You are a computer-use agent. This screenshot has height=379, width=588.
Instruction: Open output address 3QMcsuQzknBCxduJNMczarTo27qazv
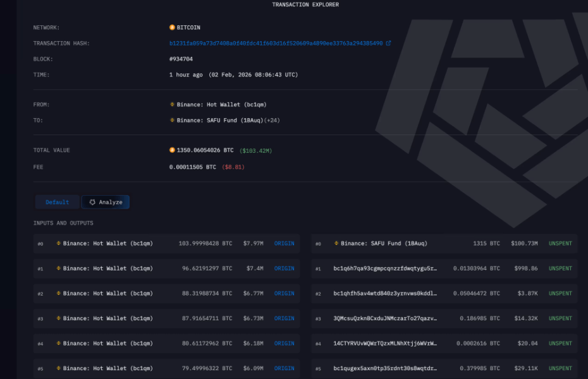[385, 318]
